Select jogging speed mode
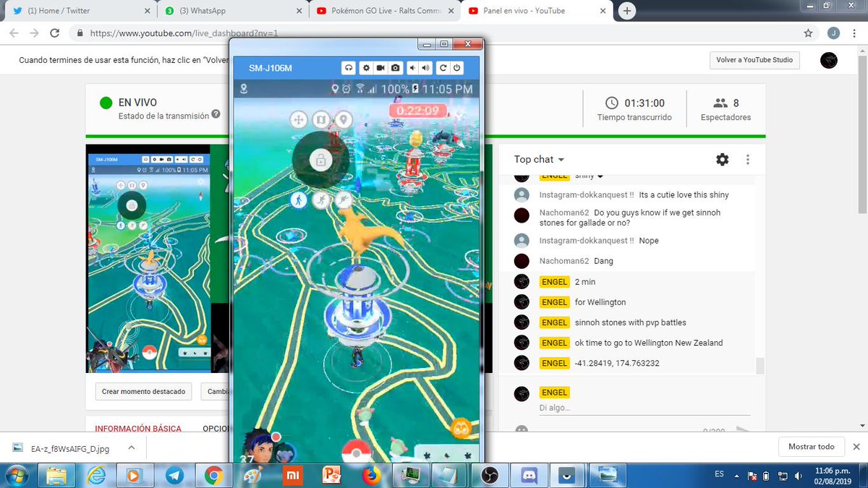This screenshot has height=488, width=868. click(x=320, y=200)
